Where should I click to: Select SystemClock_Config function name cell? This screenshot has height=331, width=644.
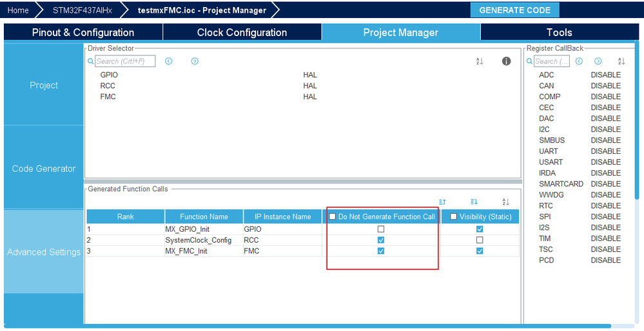204,240
